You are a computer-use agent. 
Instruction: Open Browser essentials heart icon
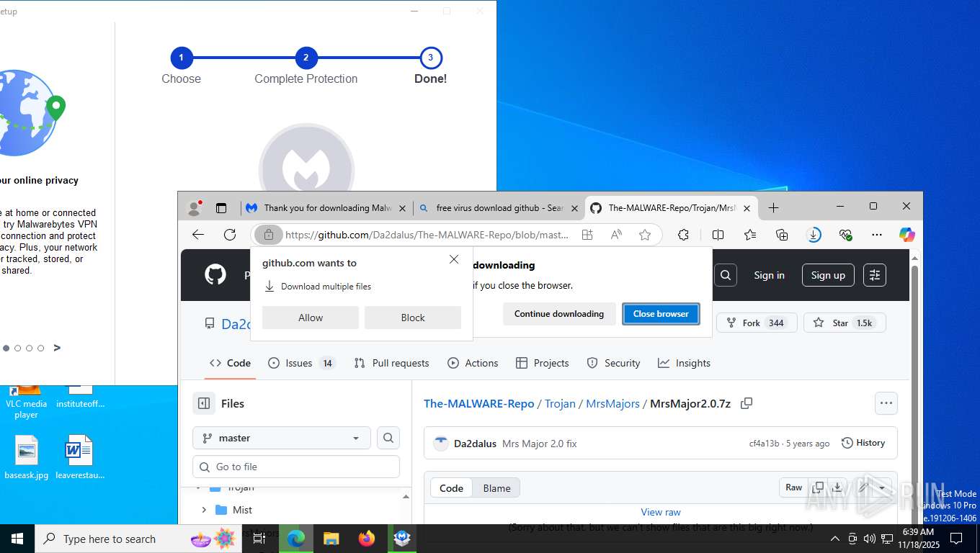pyautogui.click(x=845, y=235)
